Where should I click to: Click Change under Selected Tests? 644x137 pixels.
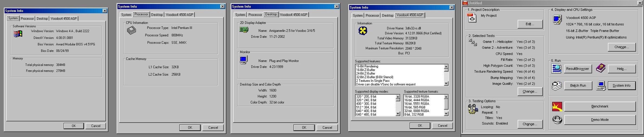[530, 92]
